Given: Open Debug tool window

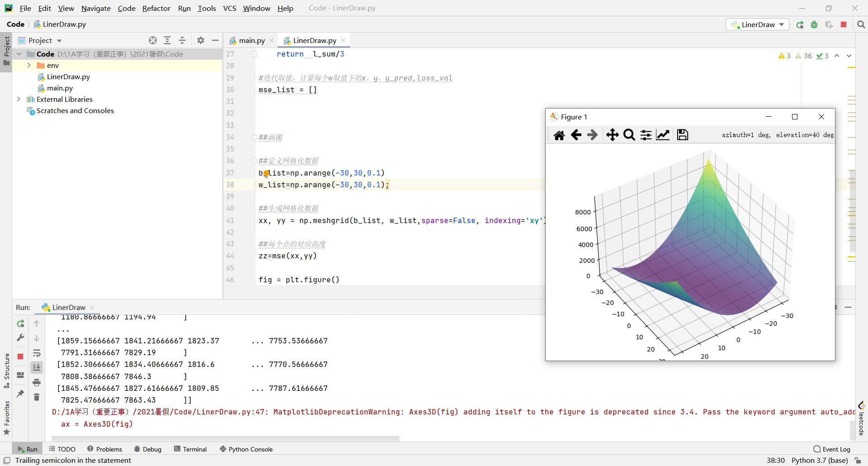Looking at the screenshot, I should pyautogui.click(x=148, y=449).
